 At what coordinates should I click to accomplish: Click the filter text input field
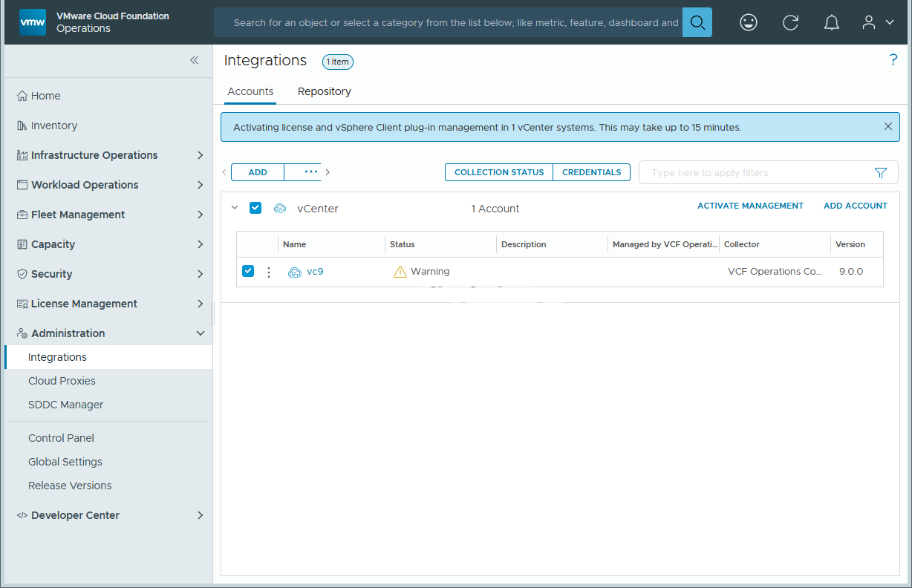click(754, 172)
